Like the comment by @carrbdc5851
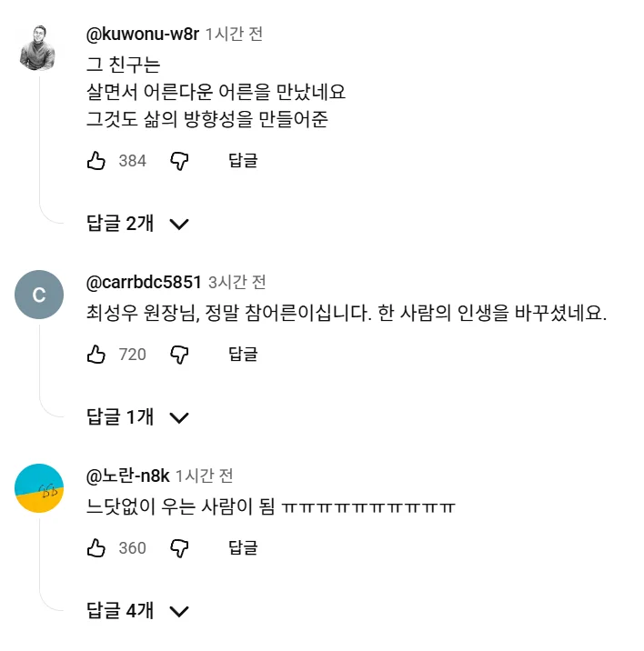644x651 pixels. (96, 355)
